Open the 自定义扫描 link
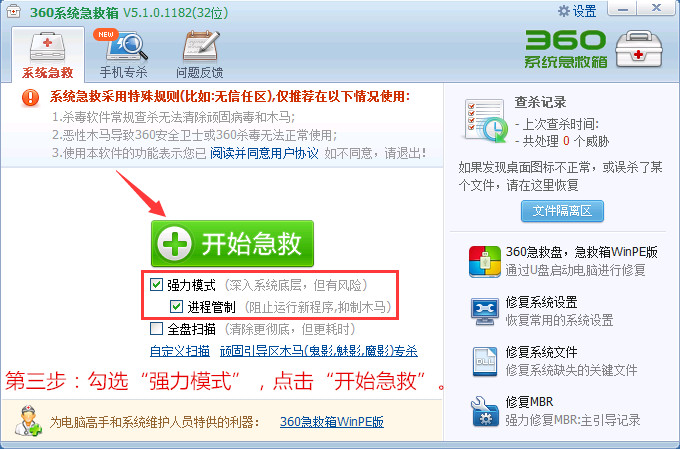Image resolution: width=680 pixels, height=449 pixels. 180,351
